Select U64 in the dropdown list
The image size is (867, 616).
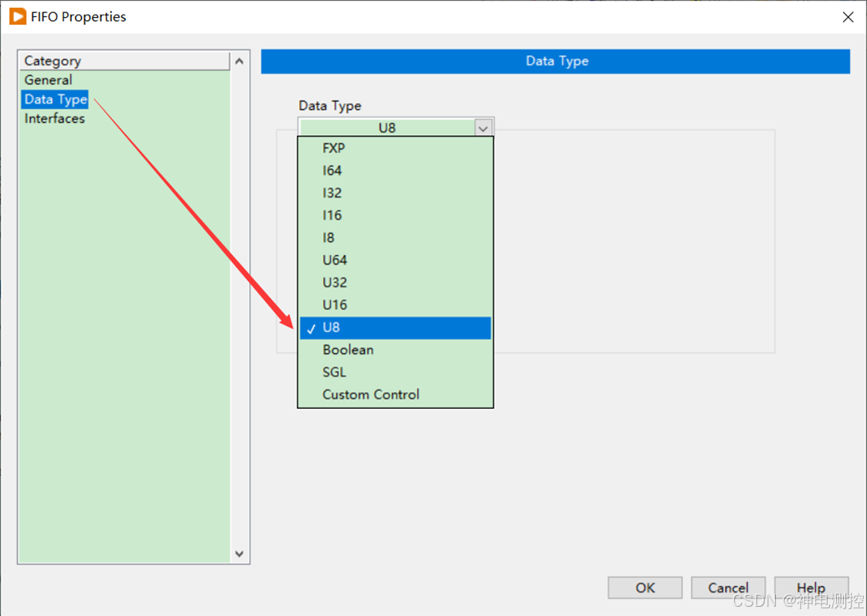tap(395, 260)
